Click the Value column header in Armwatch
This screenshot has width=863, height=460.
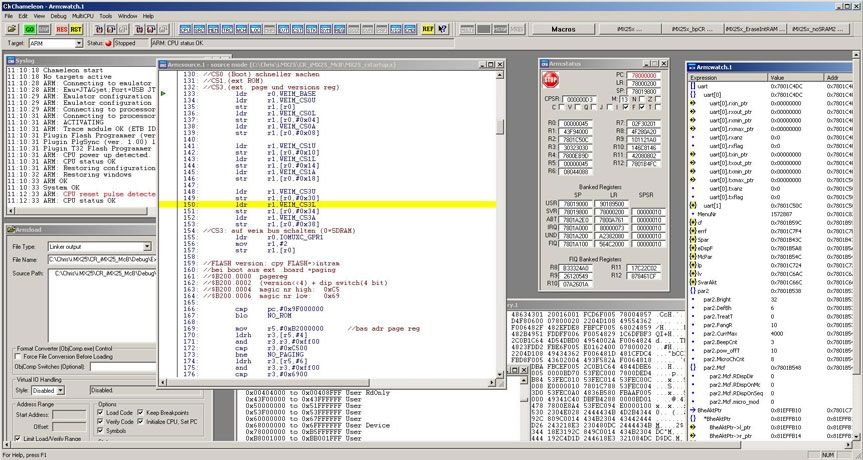tap(796, 78)
